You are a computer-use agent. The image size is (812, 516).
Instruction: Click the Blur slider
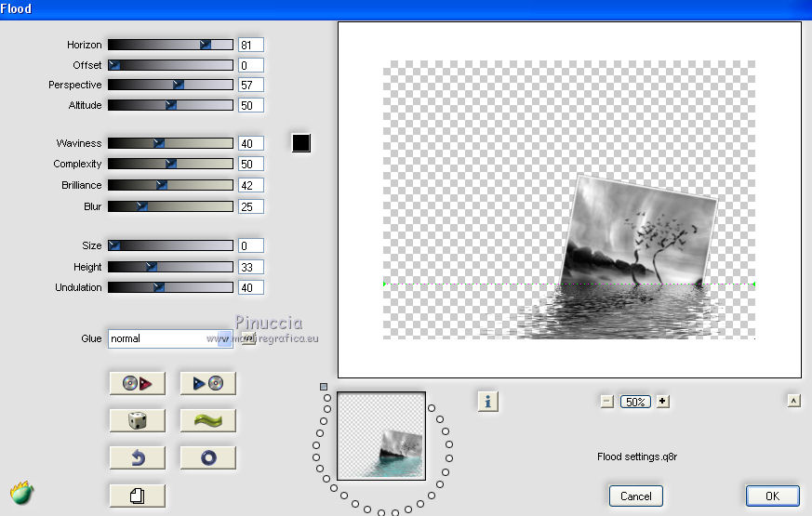(x=170, y=206)
